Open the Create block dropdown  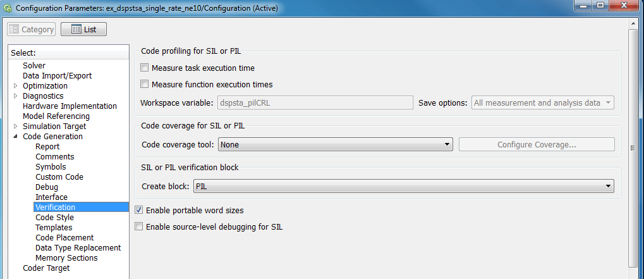404,187
